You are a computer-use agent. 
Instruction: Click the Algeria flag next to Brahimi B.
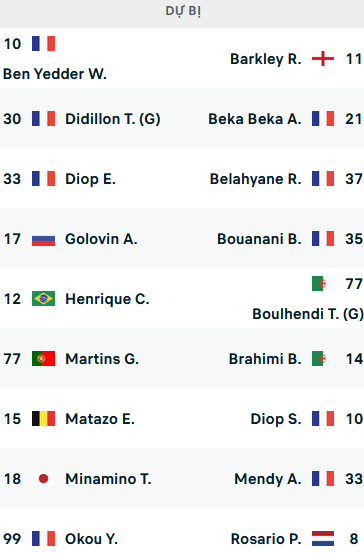click(x=323, y=359)
